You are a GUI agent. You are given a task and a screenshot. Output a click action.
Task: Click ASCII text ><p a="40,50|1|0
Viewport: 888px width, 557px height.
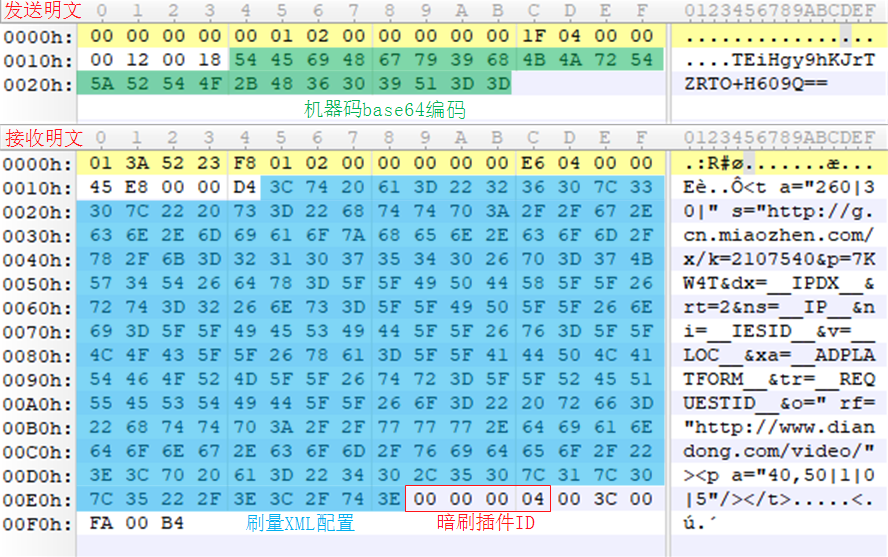pyautogui.click(x=779, y=475)
